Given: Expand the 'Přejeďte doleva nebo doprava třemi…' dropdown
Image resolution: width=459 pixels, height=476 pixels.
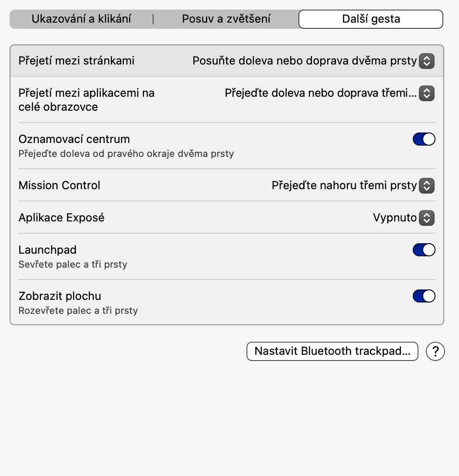Looking at the screenshot, I should [x=321, y=93].
